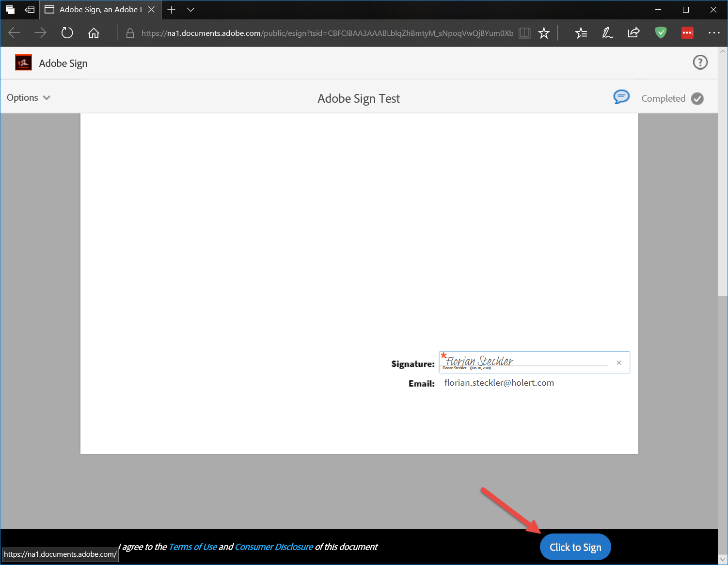Click the address bar lock icon
Viewport: 728px width, 565px height.
point(129,33)
